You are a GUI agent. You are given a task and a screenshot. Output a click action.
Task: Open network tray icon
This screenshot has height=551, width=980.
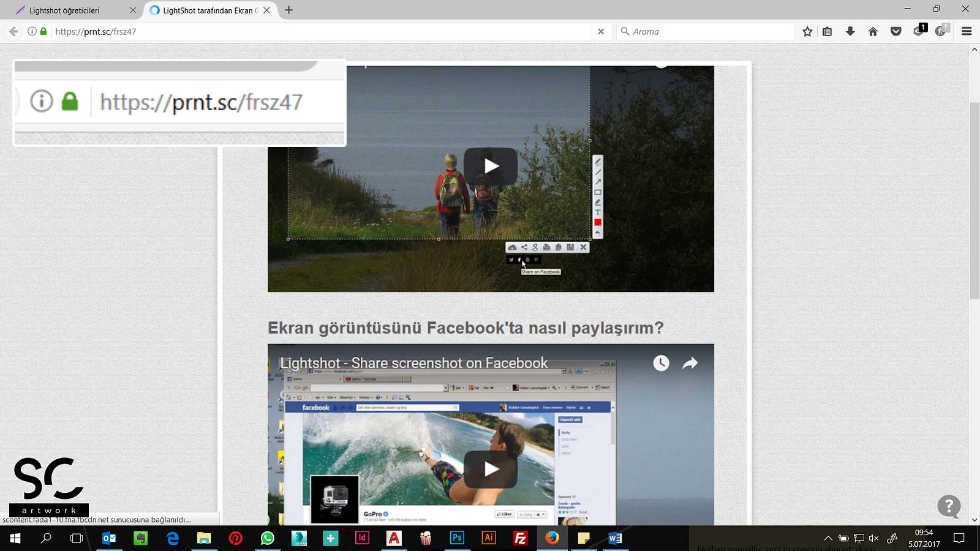(x=859, y=539)
